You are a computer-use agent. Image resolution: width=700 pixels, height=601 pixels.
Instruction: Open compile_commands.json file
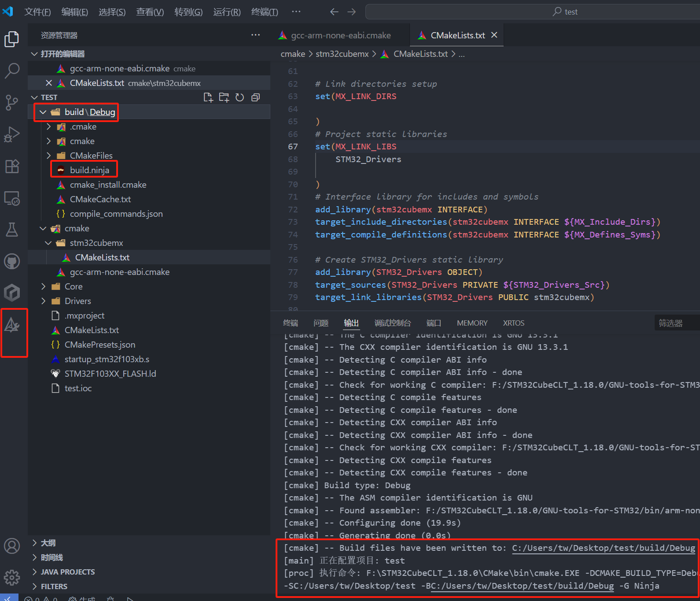coord(116,214)
